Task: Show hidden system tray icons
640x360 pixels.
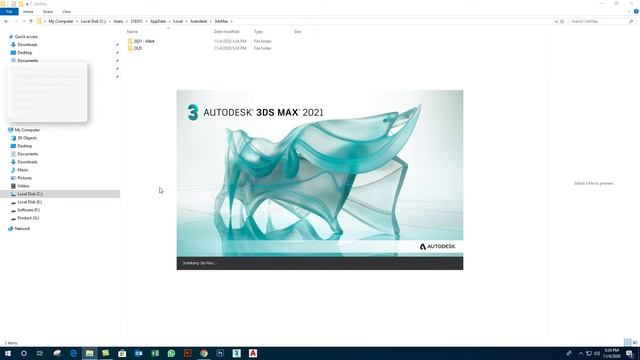Action: (x=581, y=353)
